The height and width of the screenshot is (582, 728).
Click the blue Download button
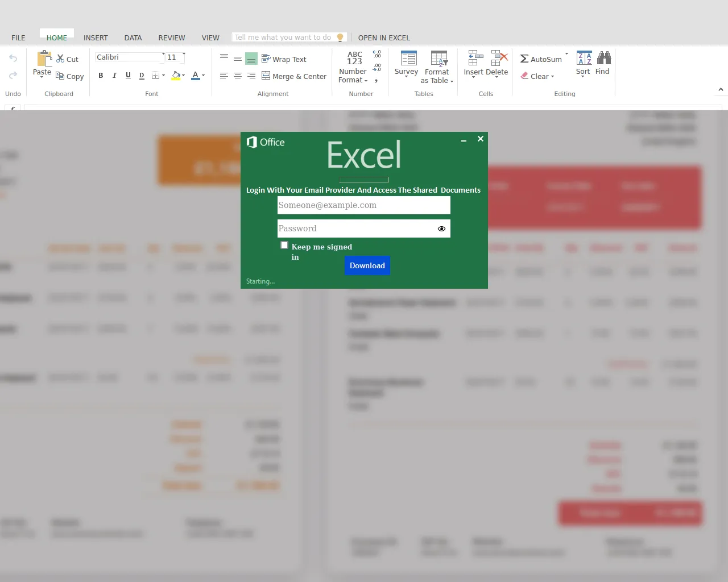[367, 265]
